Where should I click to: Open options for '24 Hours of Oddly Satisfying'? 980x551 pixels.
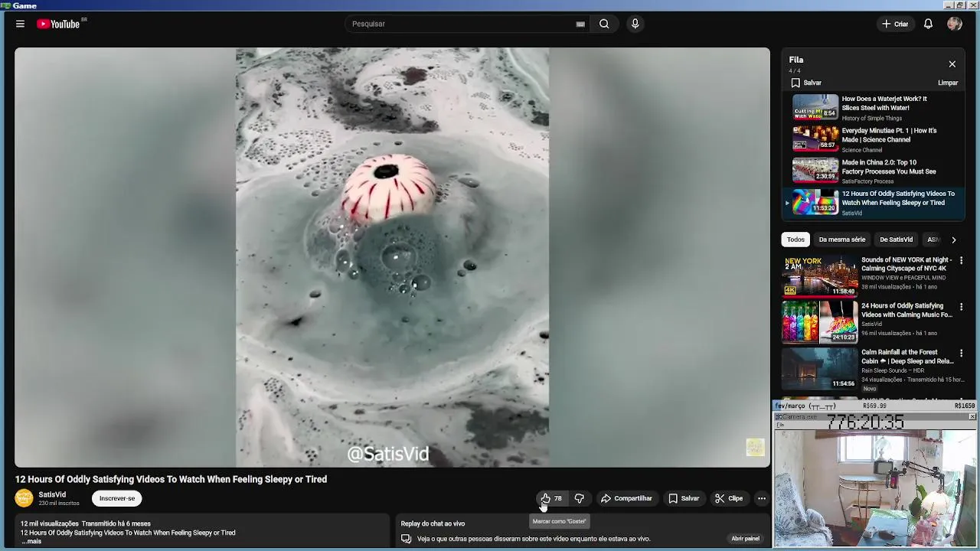click(x=961, y=307)
